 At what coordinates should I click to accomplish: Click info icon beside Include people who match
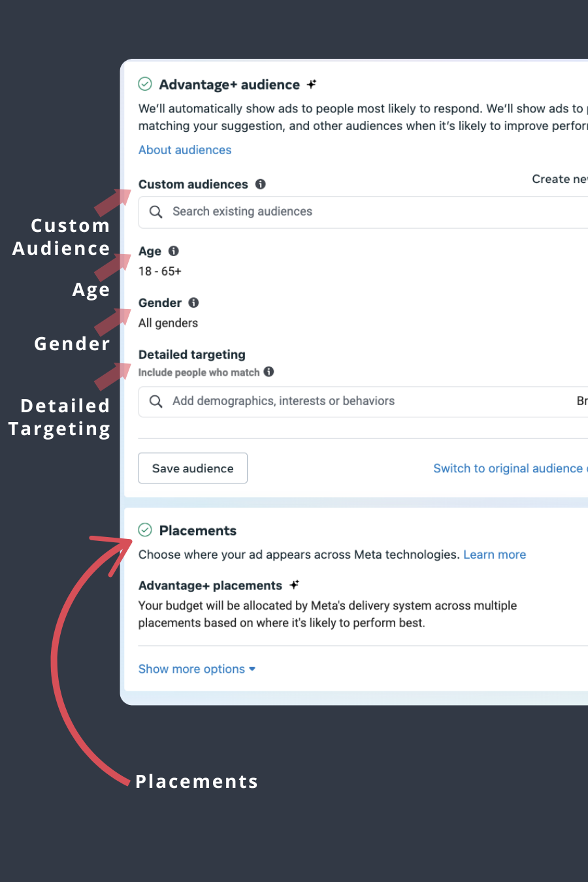click(x=269, y=372)
